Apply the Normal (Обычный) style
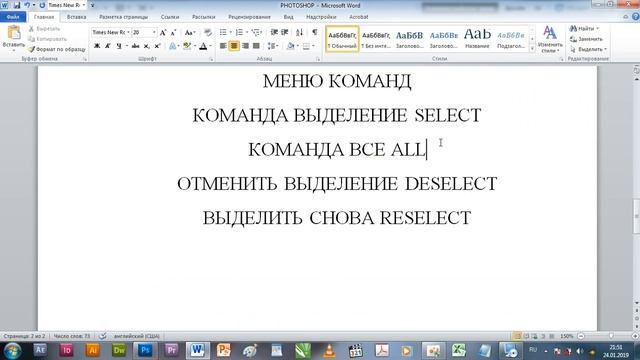 (x=342, y=39)
